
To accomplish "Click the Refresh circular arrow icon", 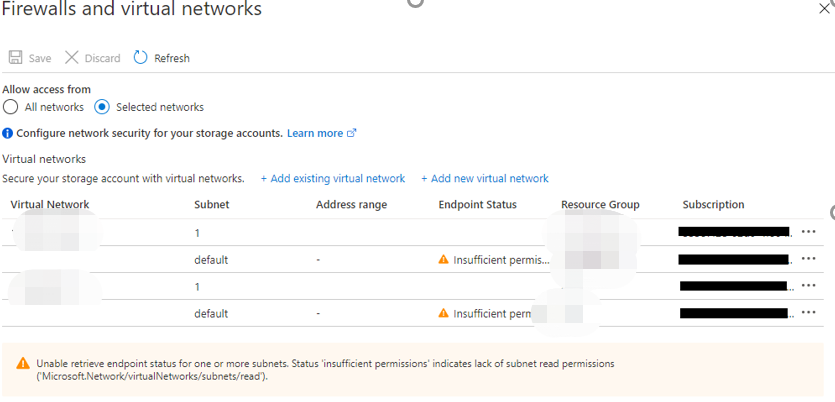I will tap(141, 58).
